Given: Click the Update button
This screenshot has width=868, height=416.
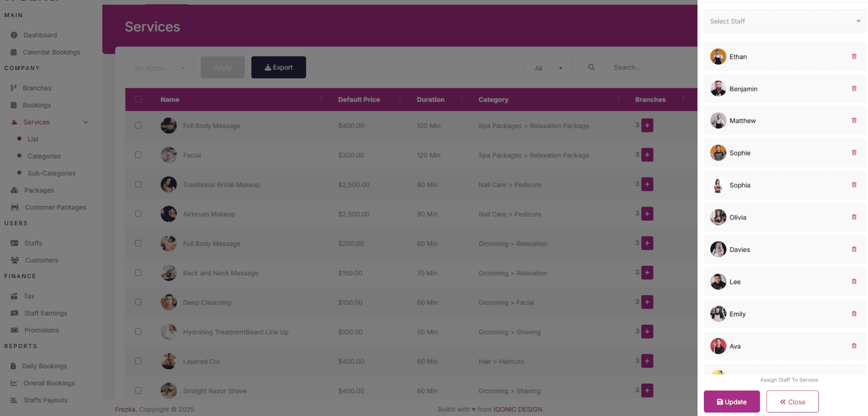Looking at the screenshot, I should pyautogui.click(x=731, y=401).
